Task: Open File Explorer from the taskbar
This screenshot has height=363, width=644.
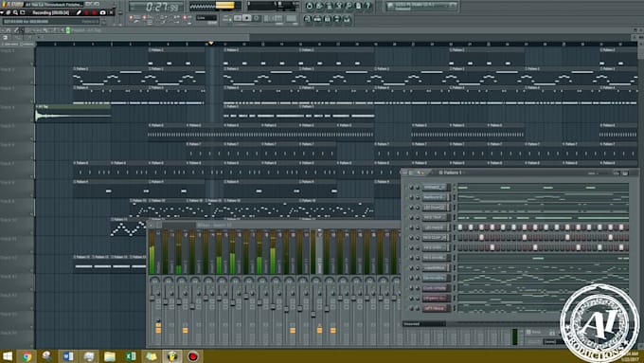Action: click(x=110, y=356)
